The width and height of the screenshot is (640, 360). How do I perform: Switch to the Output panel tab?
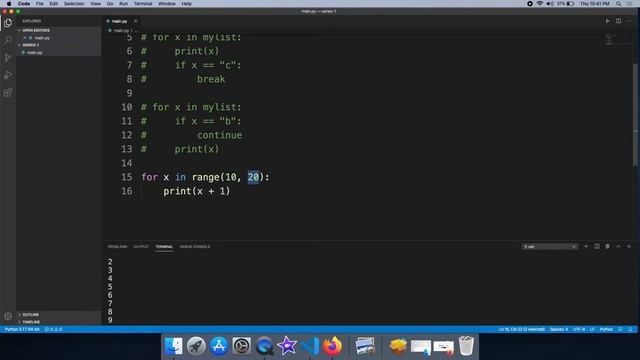pos(141,247)
